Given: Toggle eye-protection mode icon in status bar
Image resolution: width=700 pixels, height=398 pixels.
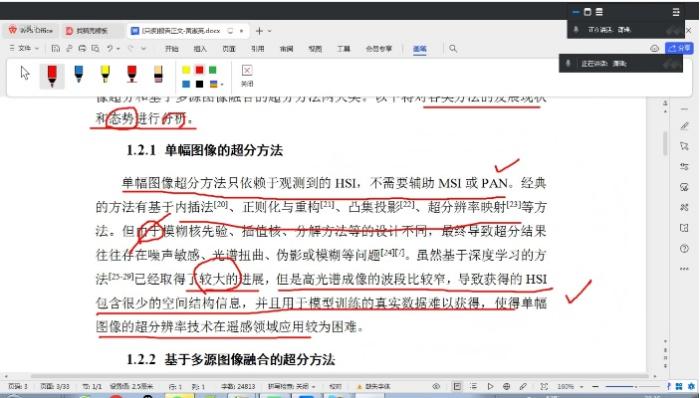Looking at the screenshot, I should [436, 386].
